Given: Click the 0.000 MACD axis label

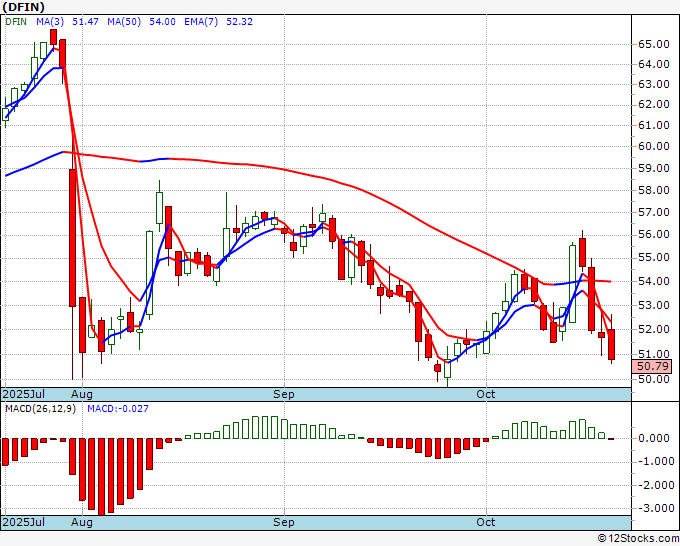Looking at the screenshot, I should pyautogui.click(x=654, y=438).
